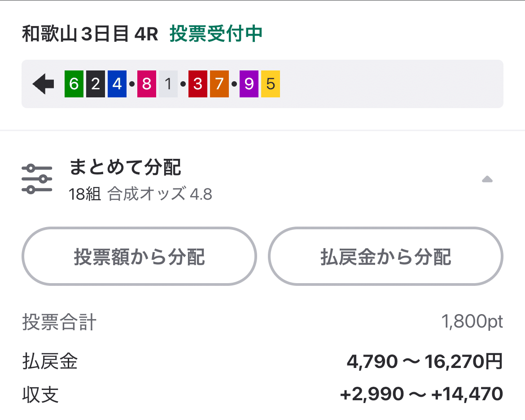Screen dimensions: 525x420
Task: Toggle yellow racer number 5 selection
Action: pos(271,84)
